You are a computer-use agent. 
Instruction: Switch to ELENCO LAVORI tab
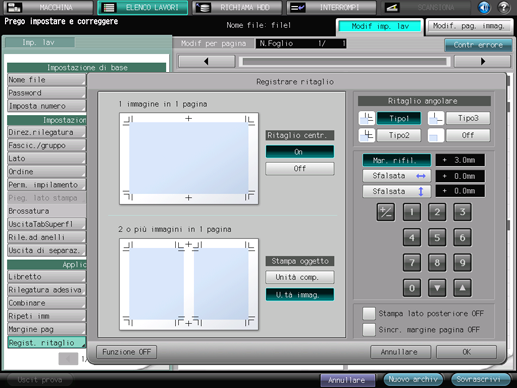tap(143, 7)
